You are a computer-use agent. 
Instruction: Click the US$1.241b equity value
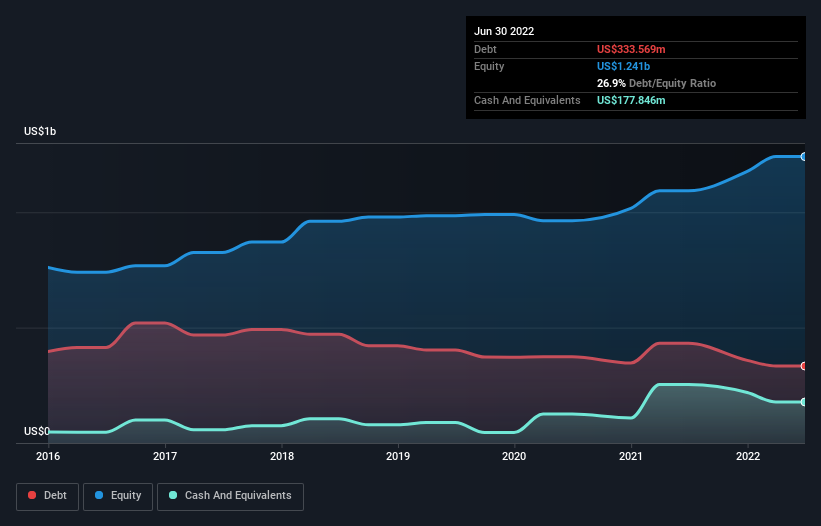[x=623, y=66]
